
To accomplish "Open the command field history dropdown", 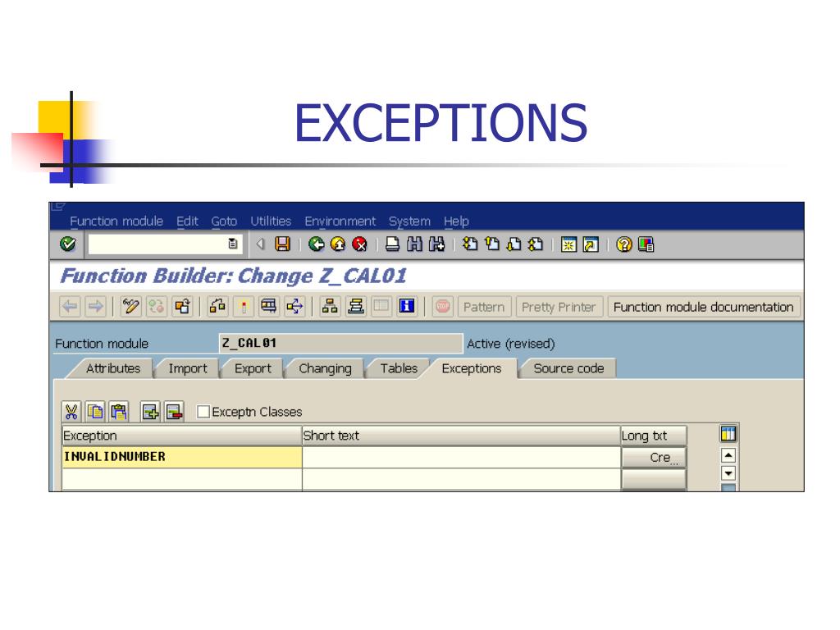I will pyautogui.click(x=232, y=244).
